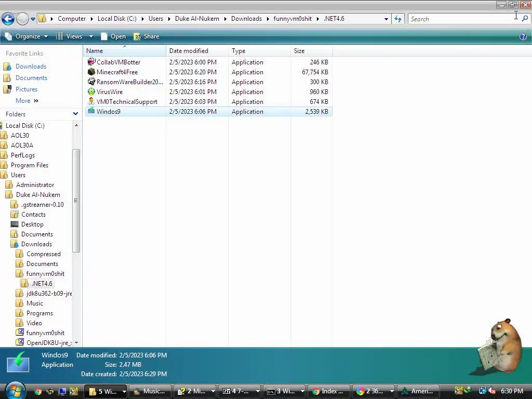532x399 pixels.
Task: Select Local Disk (C:) in folder tree
Action: point(25,126)
